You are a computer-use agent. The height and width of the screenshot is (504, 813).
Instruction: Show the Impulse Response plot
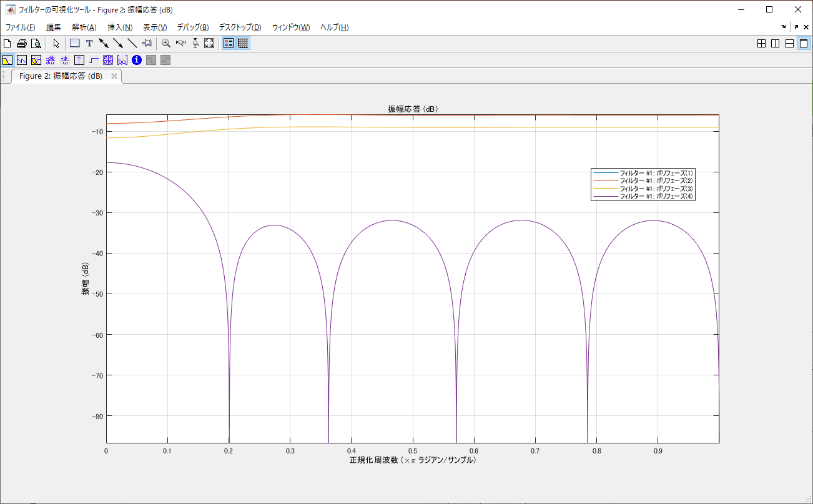point(79,60)
